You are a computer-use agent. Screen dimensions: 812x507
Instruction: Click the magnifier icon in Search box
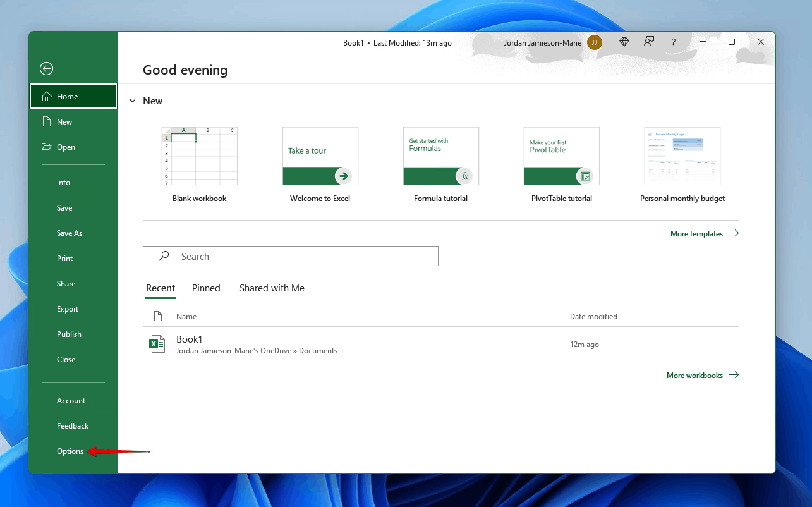tap(164, 256)
